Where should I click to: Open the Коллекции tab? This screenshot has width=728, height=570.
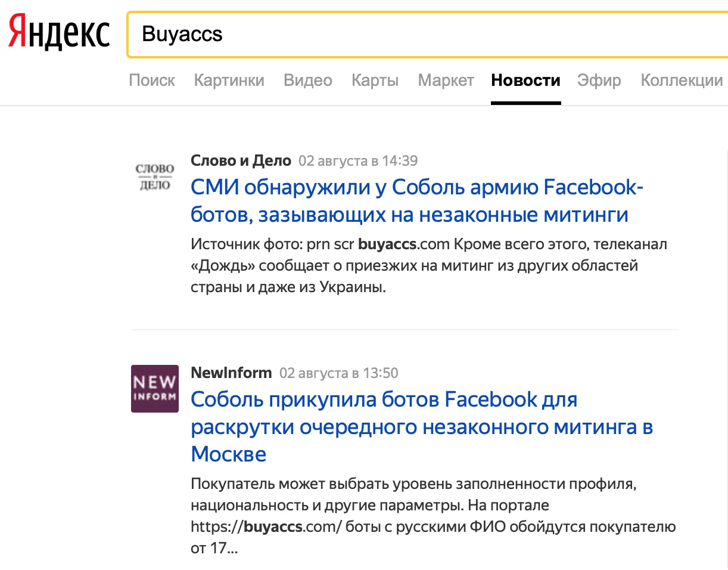tap(682, 80)
